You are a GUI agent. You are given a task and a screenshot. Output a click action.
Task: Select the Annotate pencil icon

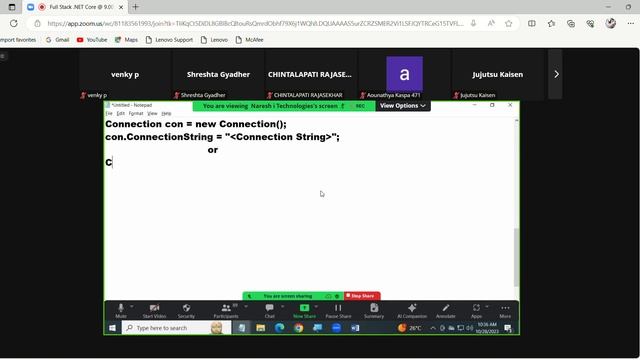(x=445, y=308)
